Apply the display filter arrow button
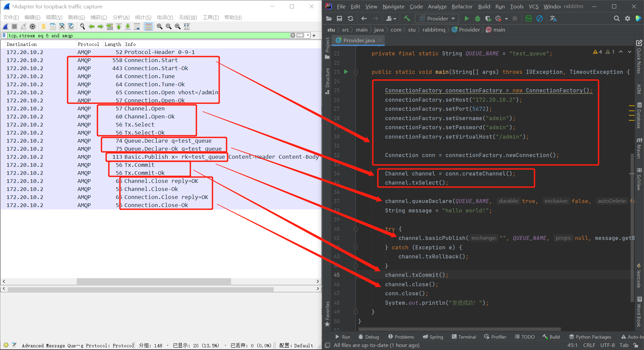 point(300,35)
